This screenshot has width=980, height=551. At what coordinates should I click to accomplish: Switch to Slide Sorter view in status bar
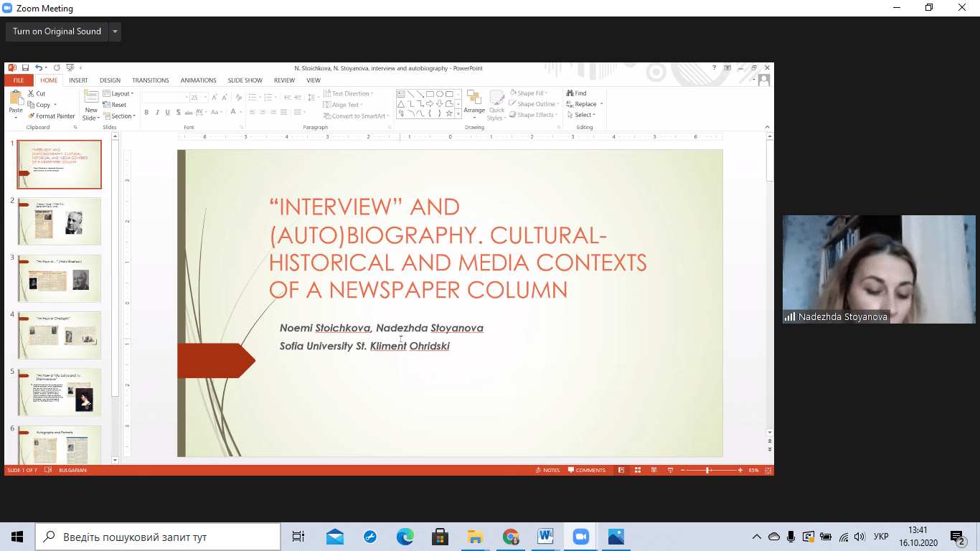pos(637,471)
